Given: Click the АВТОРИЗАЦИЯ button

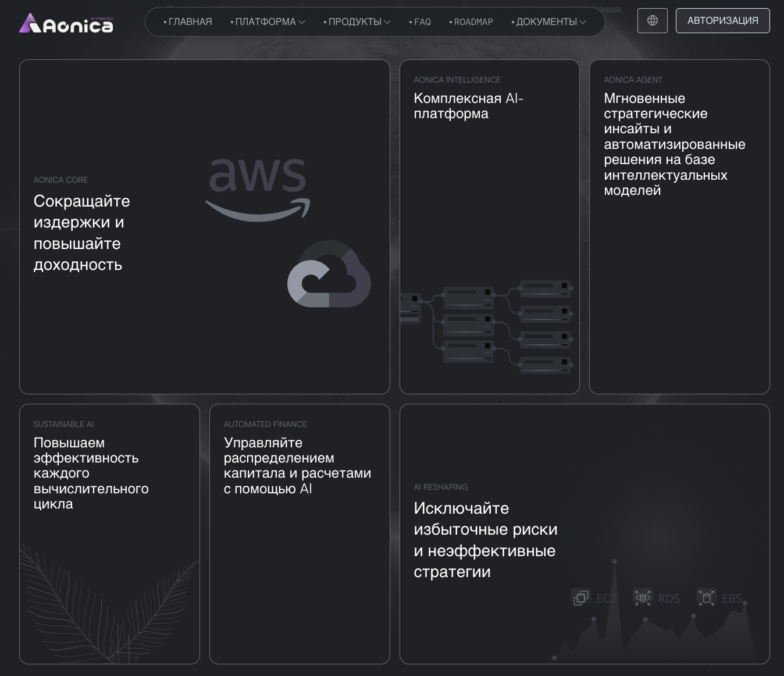Looking at the screenshot, I should [x=723, y=21].
